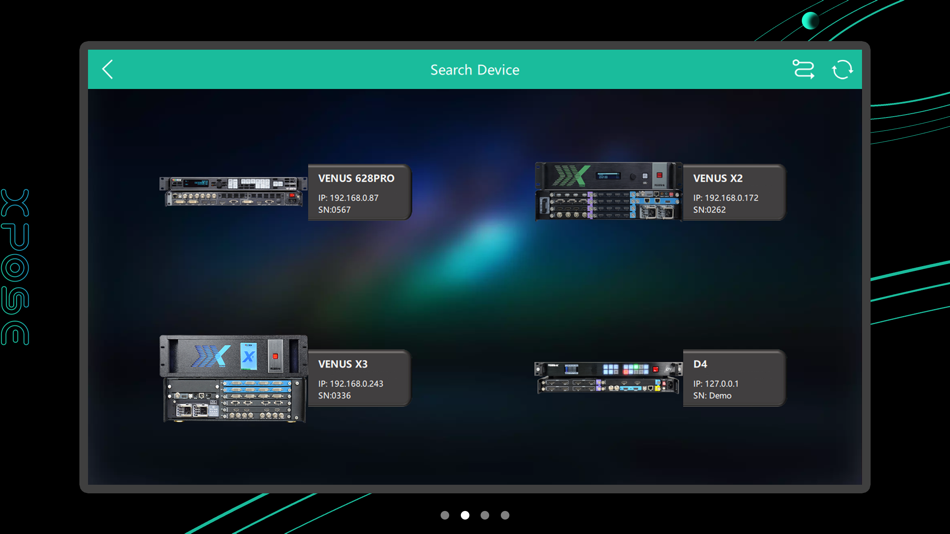Viewport: 950px width, 534px height.
Task: Click the VENUS 628PRO hardware image
Action: (x=233, y=192)
